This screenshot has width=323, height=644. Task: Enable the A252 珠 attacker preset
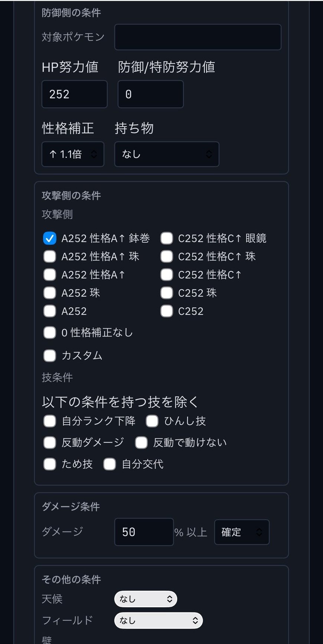coord(49,293)
